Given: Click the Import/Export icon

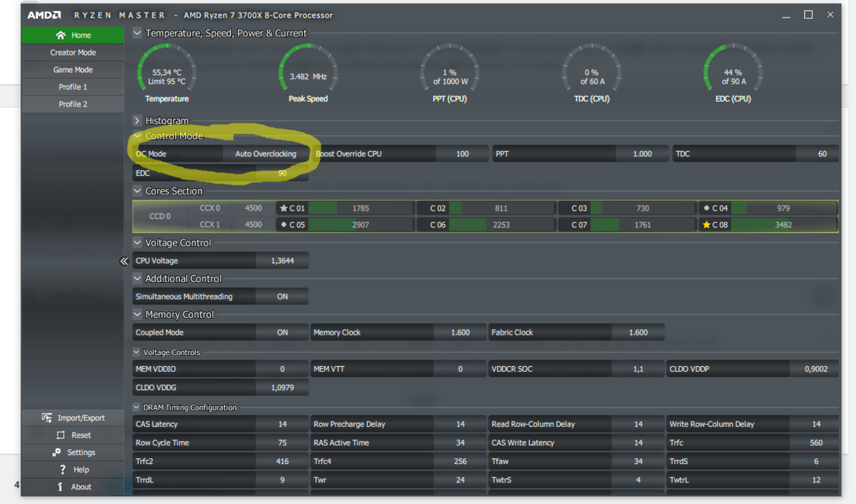Looking at the screenshot, I should point(46,418).
